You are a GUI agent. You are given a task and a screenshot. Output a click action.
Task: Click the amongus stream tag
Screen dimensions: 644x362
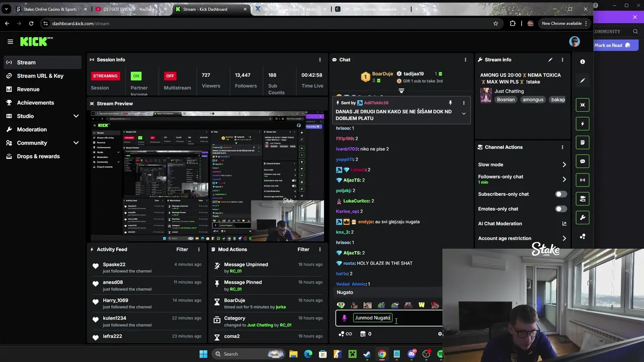533,100
